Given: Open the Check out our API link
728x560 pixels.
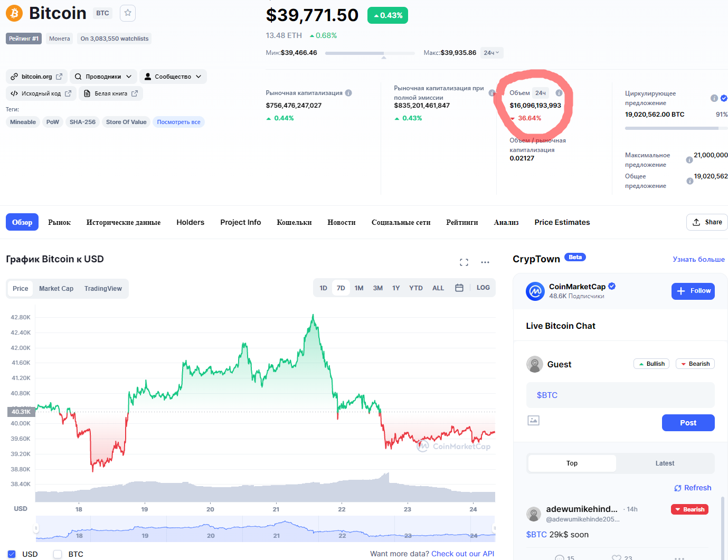Looking at the screenshot, I should coord(462,554).
